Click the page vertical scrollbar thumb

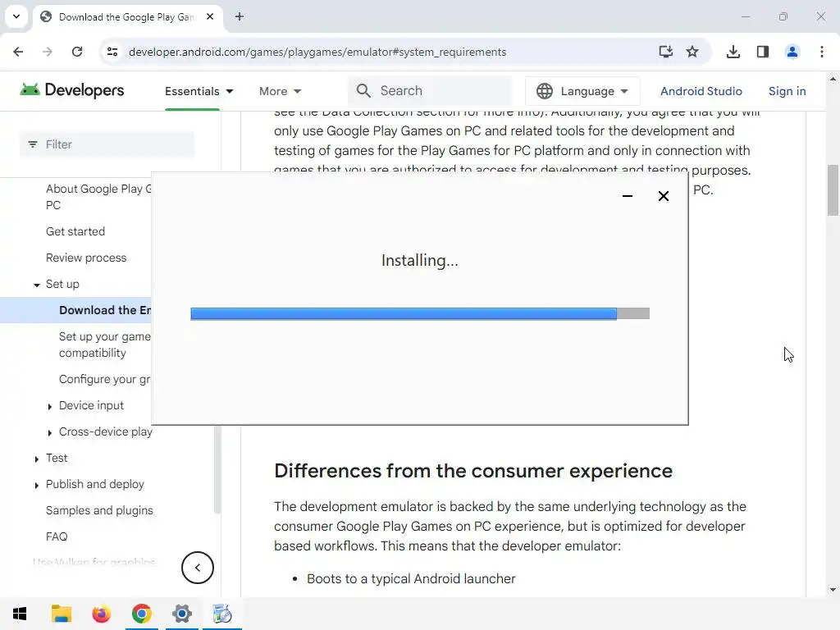833,190
